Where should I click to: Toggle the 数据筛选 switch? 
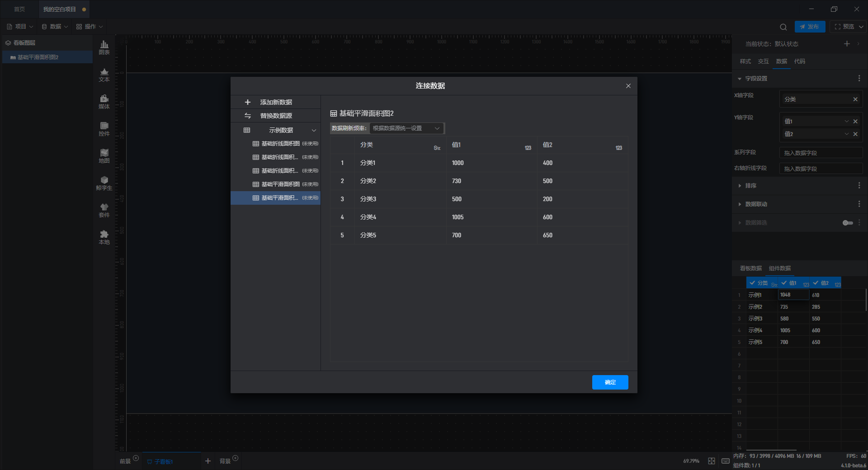pyautogui.click(x=848, y=222)
